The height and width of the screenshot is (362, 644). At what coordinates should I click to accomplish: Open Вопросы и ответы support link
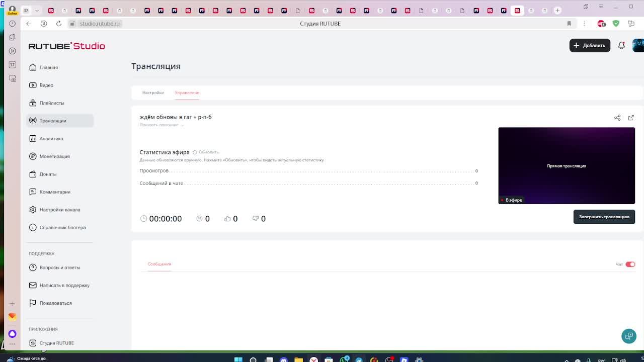[x=59, y=267]
